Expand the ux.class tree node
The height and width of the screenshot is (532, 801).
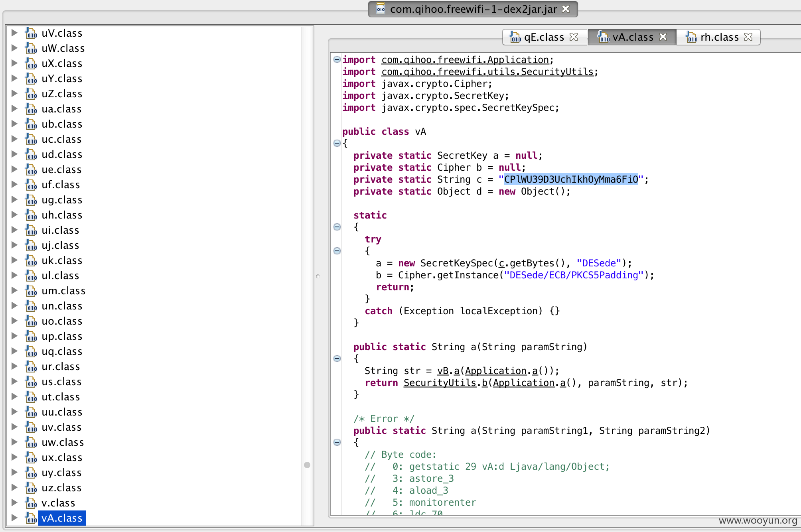tap(14, 457)
